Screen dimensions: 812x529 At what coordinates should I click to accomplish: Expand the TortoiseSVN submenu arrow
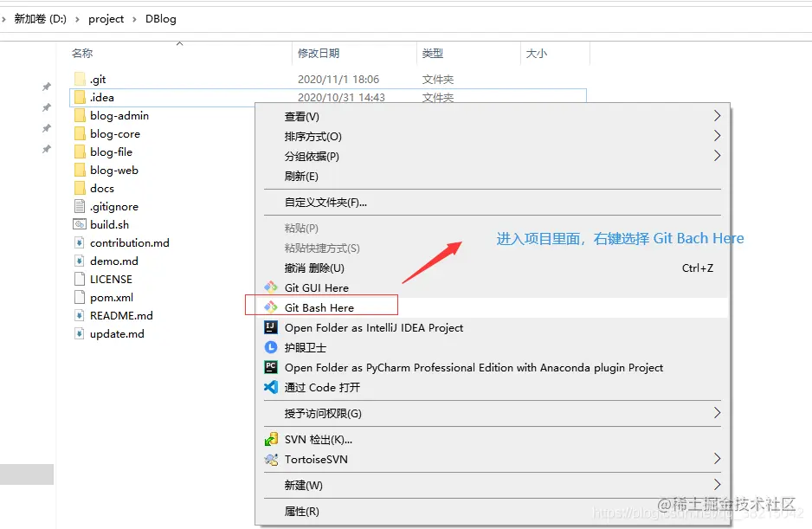point(717,459)
